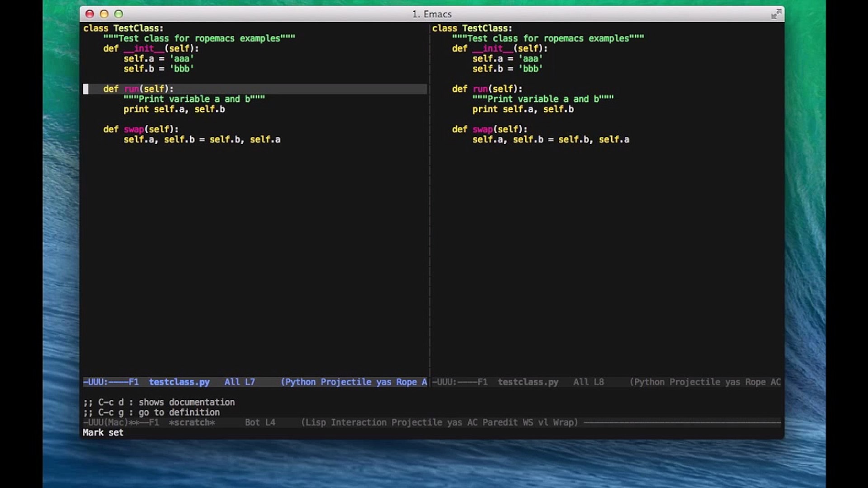Screen dimensions: 868x488
Task: Click Rope minor mode in left mode line
Action: (406, 382)
